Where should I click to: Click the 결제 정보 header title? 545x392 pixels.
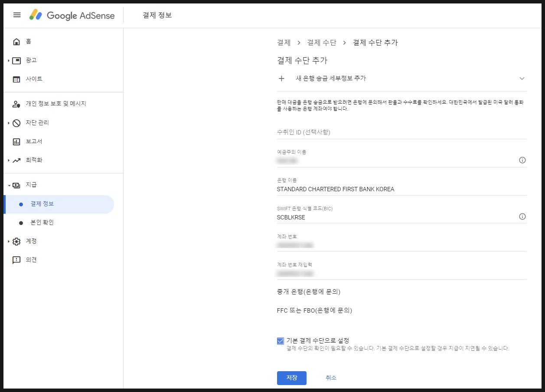pos(157,15)
